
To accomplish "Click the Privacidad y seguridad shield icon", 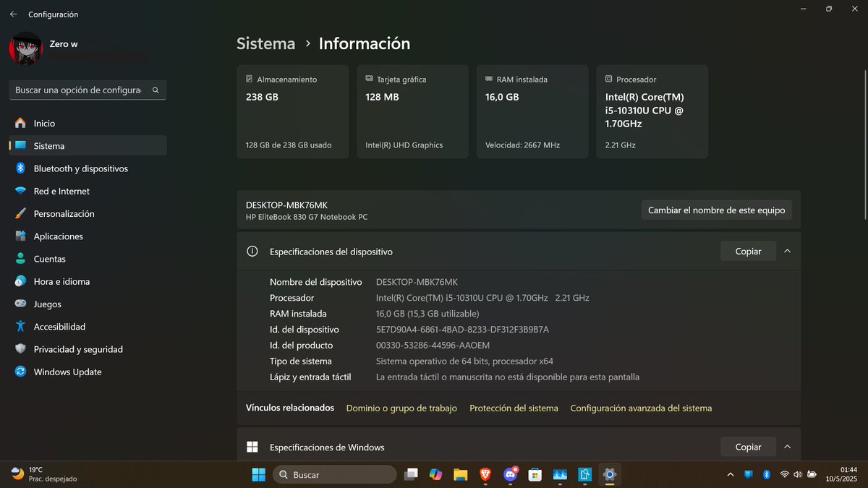I will pos(20,349).
